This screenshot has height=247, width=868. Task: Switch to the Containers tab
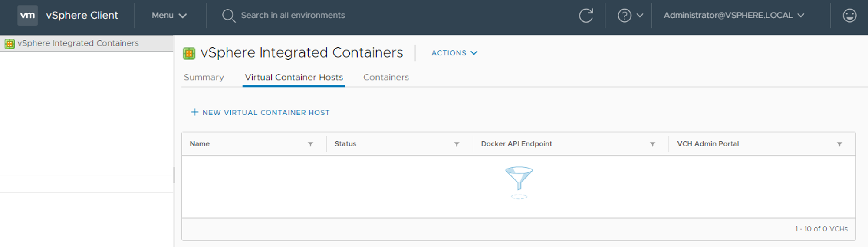pyautogui.click(x=386, y=77)
